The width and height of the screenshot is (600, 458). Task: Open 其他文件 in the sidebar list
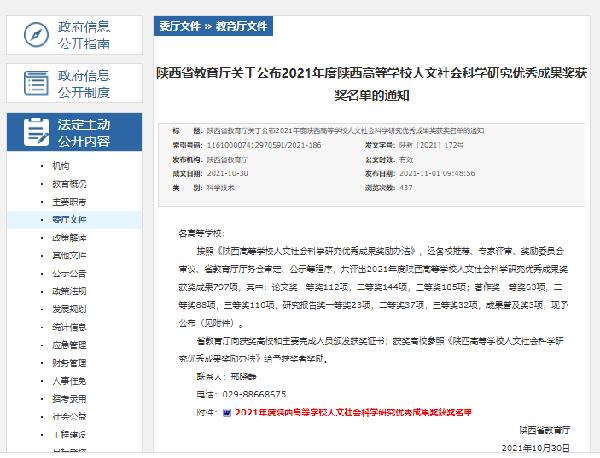[x=68, y=255]
